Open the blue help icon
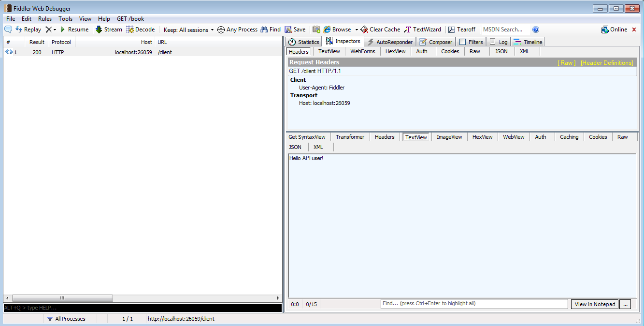This screenshot has height=326, width=644. [536, 30]
